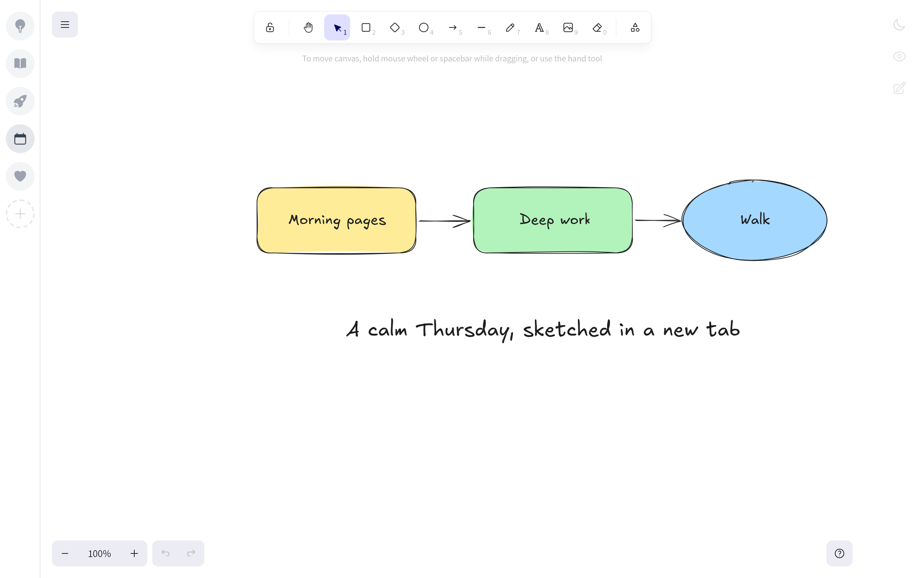This screenshot has height=578, width=924.
Task: Zoom out with the minus button
Action: pos(65,553)
